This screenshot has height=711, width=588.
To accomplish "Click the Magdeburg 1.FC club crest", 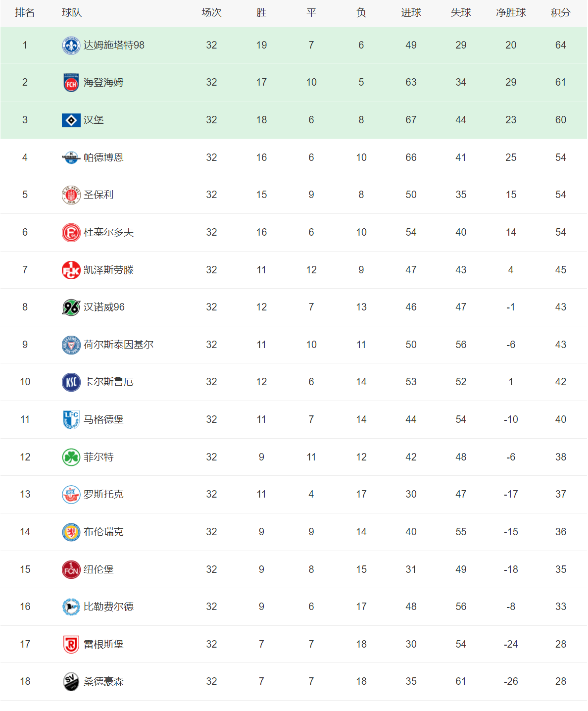I will 71,420.
